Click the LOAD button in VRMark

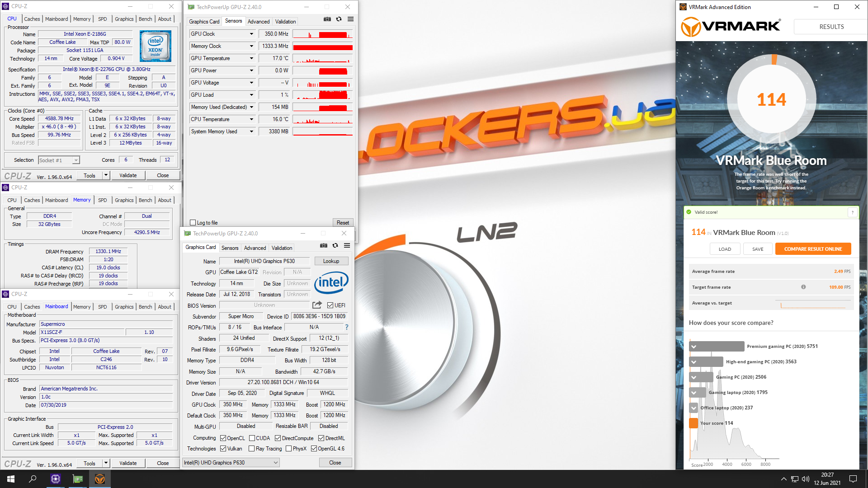click(725, 249)
